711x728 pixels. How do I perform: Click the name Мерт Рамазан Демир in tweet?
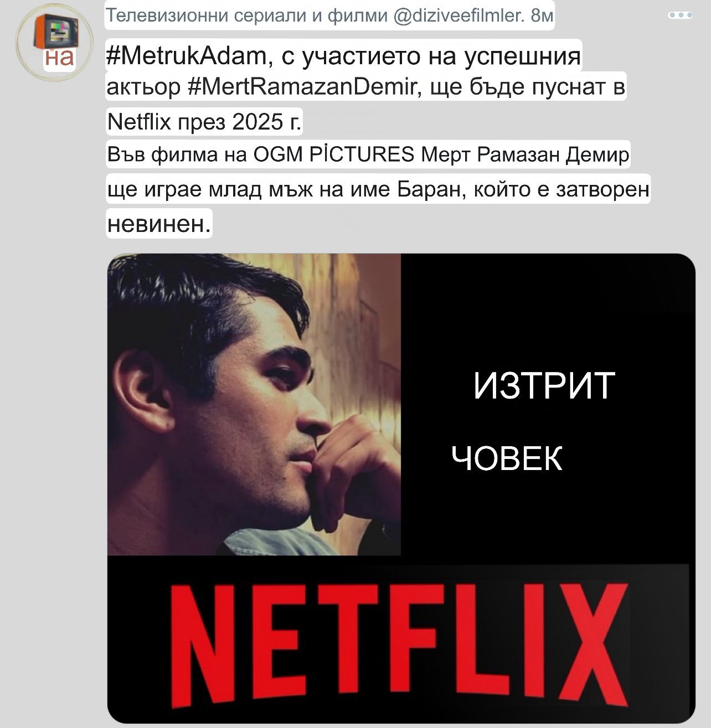point(525,154)
